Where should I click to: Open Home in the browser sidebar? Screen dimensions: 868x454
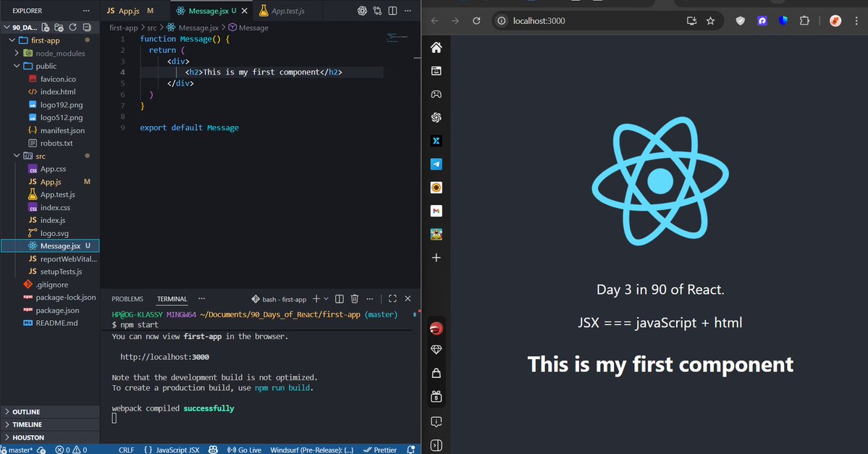(x=437, y=48)
